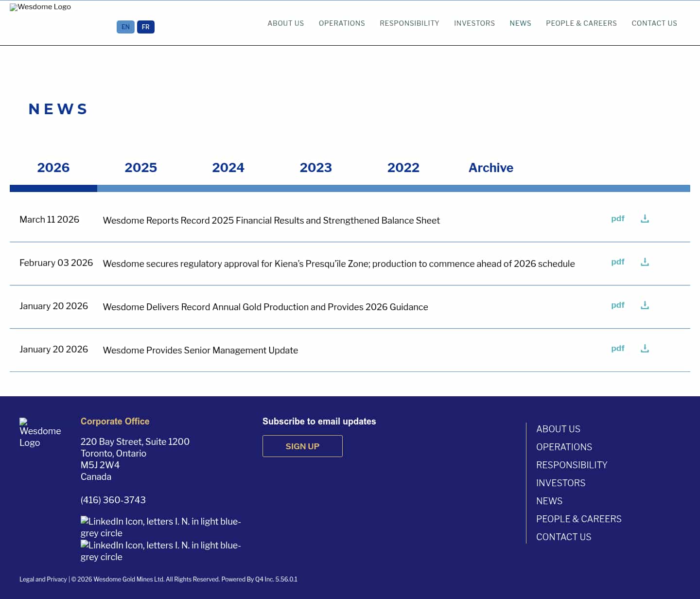This screenshot has width=700, height=599.
Task: Select the 2023 news tab
Action: pyautogui.click(x=316, y=167)
